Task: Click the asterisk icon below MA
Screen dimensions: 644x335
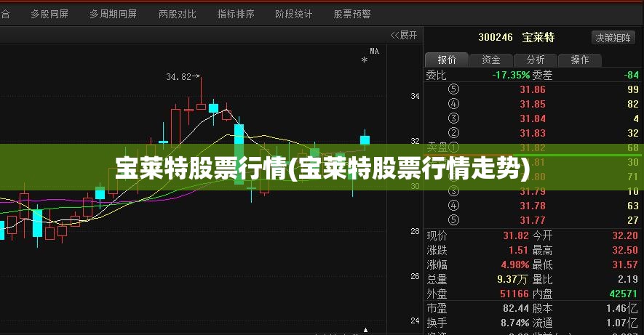Action: [364, 60]
